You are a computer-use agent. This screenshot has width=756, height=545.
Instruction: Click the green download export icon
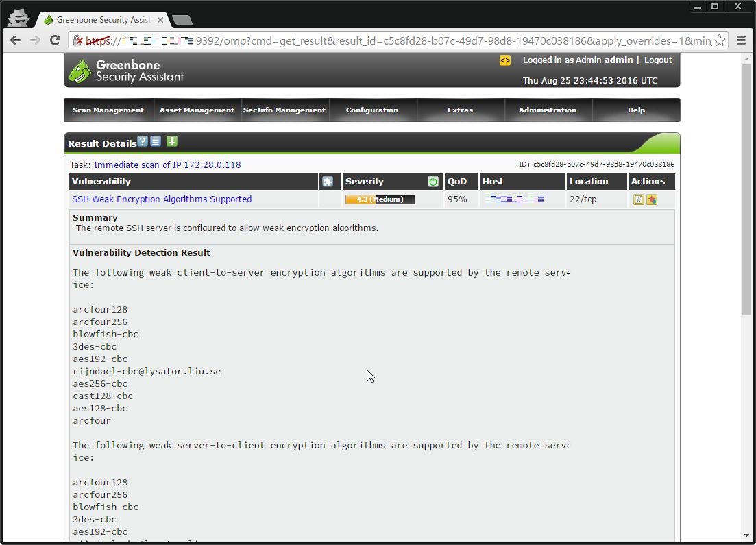click(x=172, y=141)
